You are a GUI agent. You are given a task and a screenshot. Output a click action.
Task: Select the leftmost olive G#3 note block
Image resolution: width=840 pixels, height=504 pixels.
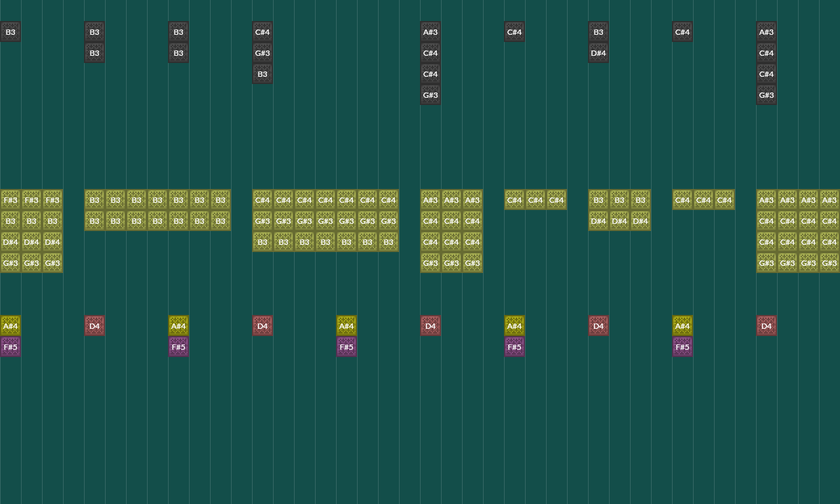point(10,263)
